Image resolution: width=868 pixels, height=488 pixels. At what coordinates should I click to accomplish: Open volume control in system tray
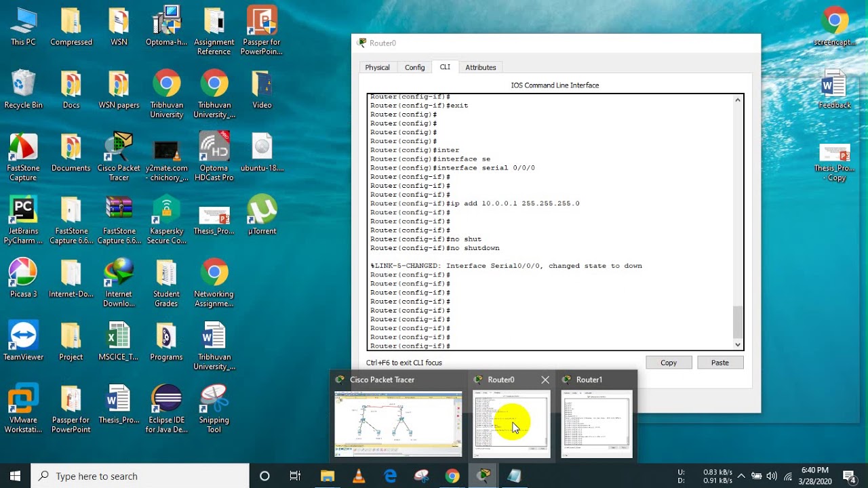tap(772, 476)
